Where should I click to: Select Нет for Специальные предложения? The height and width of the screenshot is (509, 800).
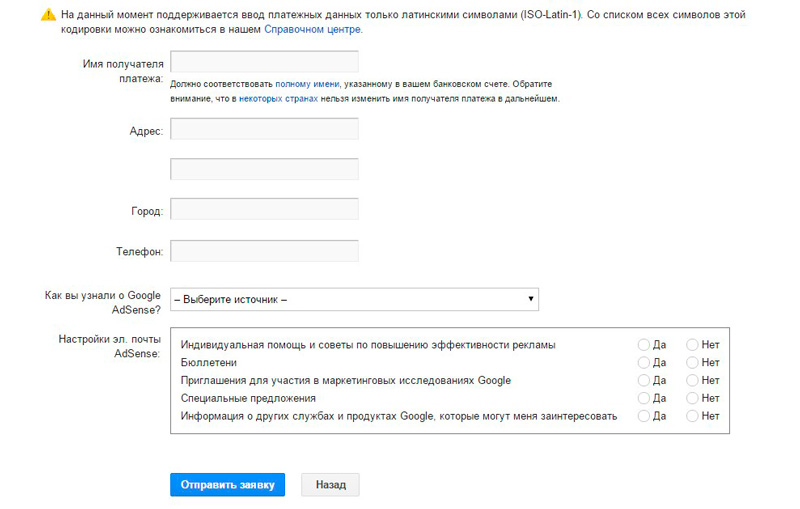[x=693, y=398]
